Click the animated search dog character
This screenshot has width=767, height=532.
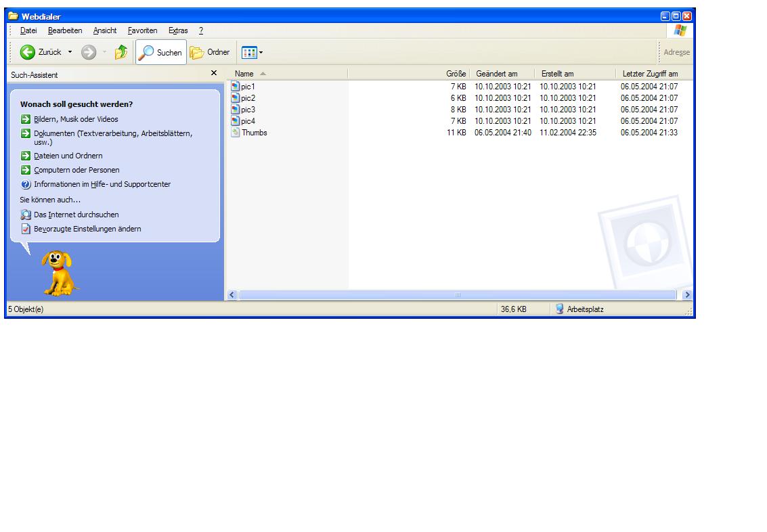point(59,273)
